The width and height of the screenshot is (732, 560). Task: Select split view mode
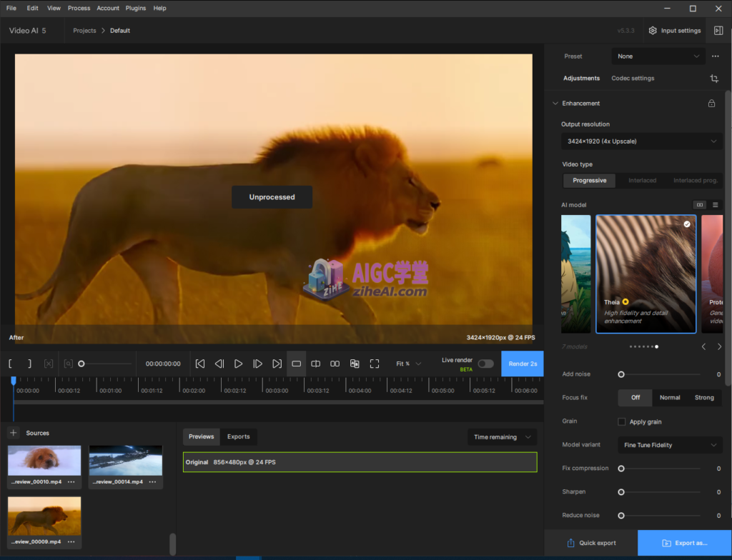point(315,364)
